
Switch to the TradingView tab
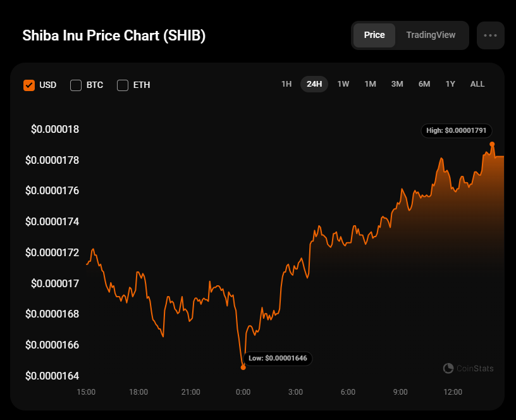click(431, 35)
